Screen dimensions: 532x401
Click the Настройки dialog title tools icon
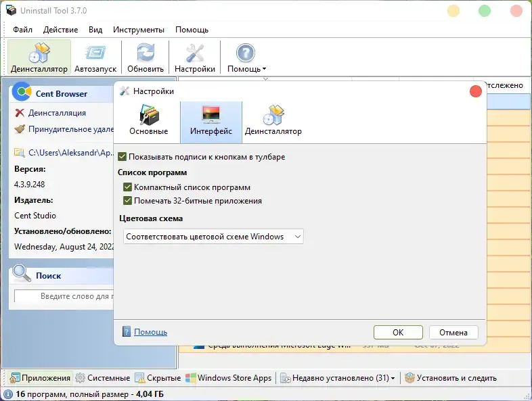[125, 91]
